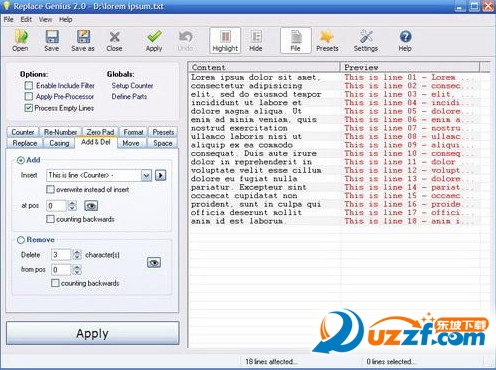This screenshot has width=496, height=370.
Task: Expand the Insert text dropdown
Action: tap(146, 175)
